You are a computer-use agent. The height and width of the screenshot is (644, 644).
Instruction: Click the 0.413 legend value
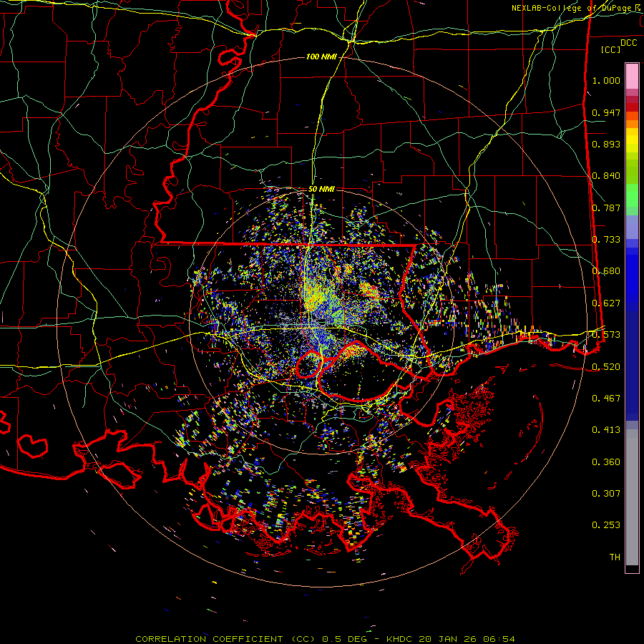point(606,430)
